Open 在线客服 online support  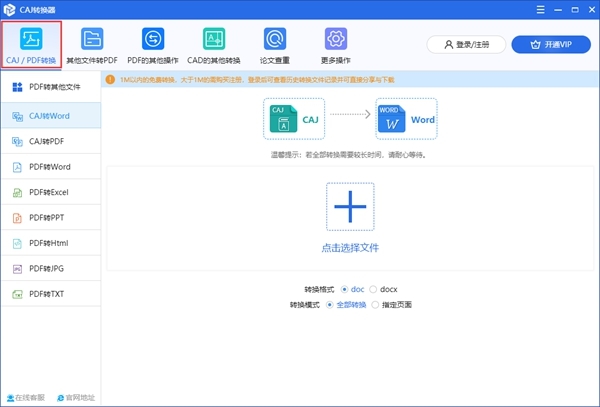[26, 397]
